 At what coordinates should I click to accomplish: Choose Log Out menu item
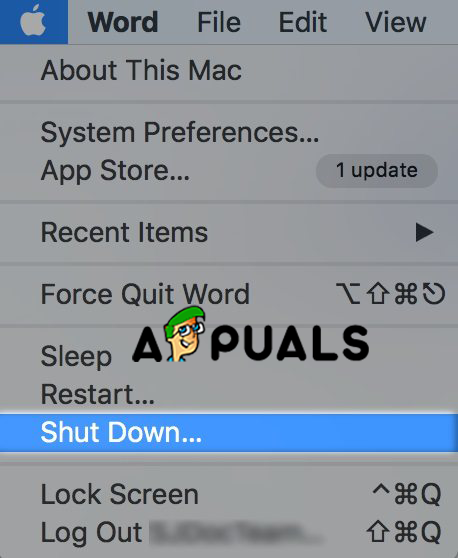coord(229,532)
